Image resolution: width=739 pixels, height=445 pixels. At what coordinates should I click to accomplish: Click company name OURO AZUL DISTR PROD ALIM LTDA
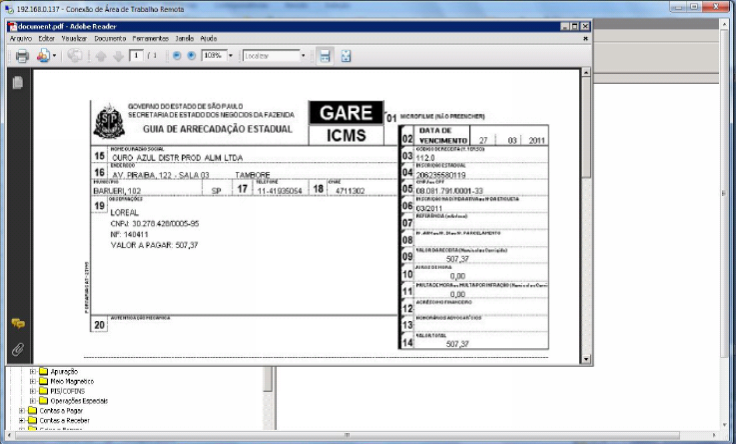coord(177,158)
